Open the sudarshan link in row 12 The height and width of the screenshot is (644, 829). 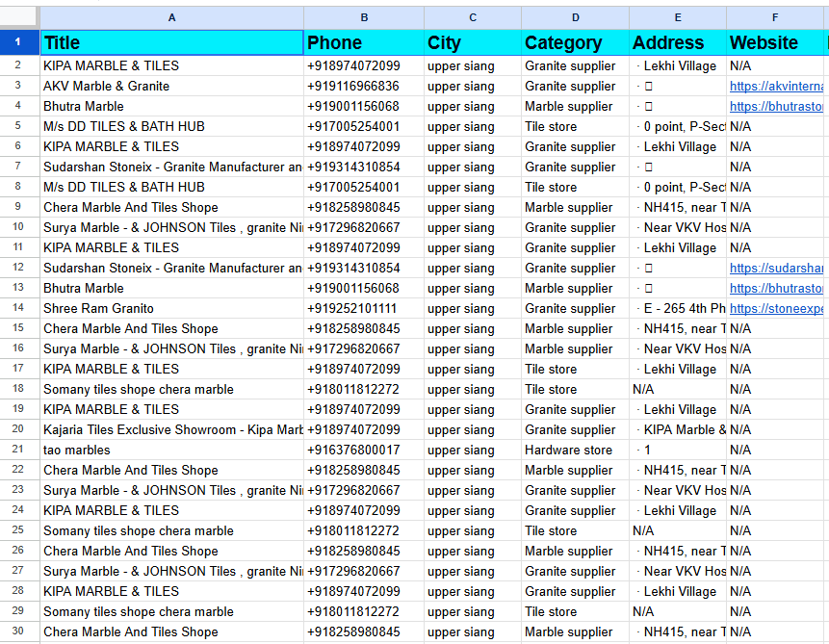776,268
